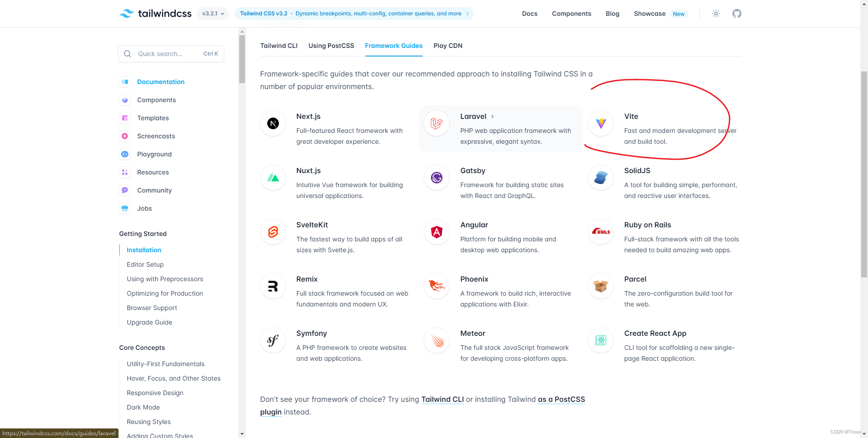868x438 pixels.
Task: Click the Remix logo icon
Action: click(273, 286)
